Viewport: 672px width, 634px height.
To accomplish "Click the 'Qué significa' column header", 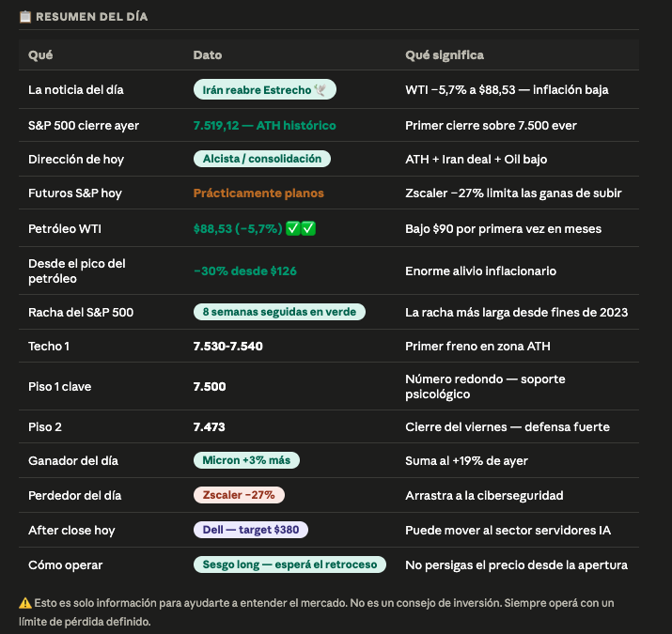I will point(445,54).
